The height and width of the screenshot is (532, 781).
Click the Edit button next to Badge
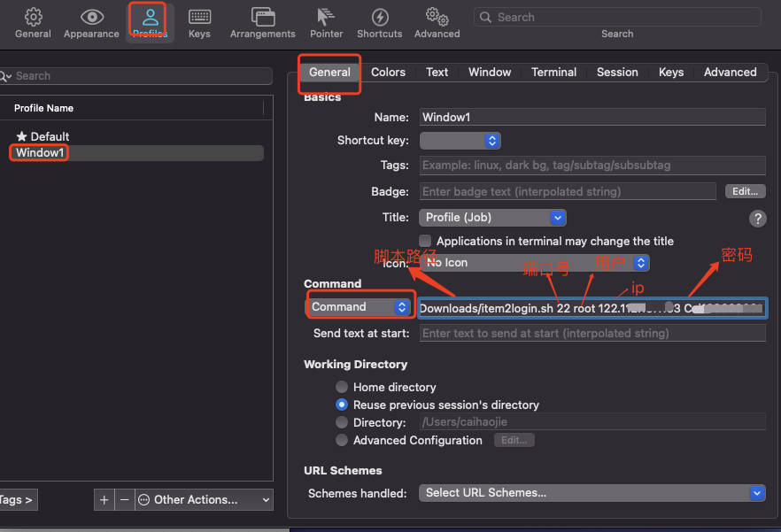(x=745, y=191)
